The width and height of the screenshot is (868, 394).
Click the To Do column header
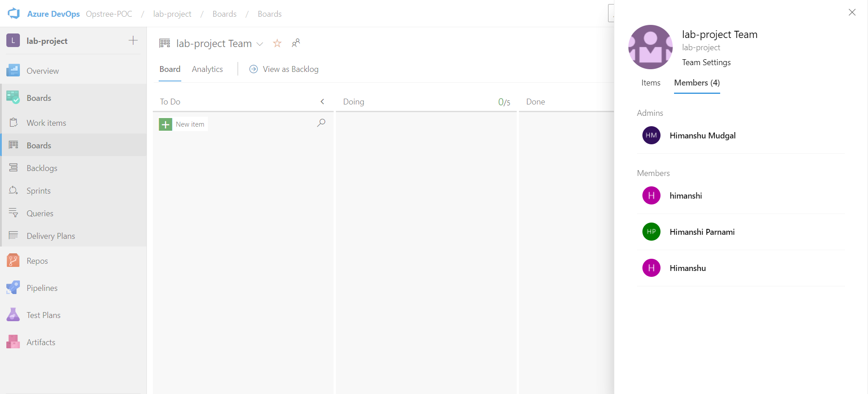tap(170, 101)
